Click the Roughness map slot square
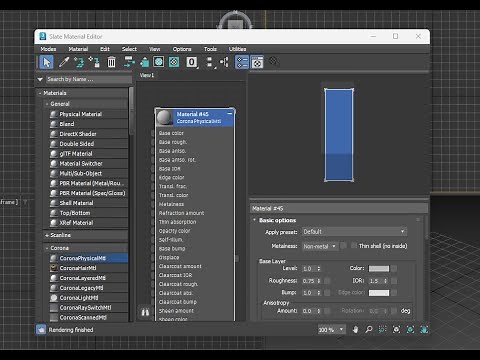 pos(327,281)
